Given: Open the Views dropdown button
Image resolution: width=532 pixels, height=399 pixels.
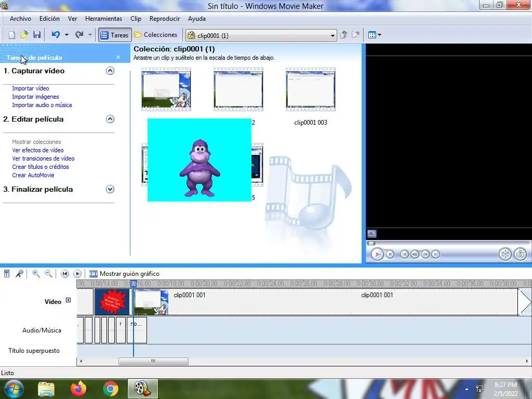Looking at the screenshot, I should point(375,35).
